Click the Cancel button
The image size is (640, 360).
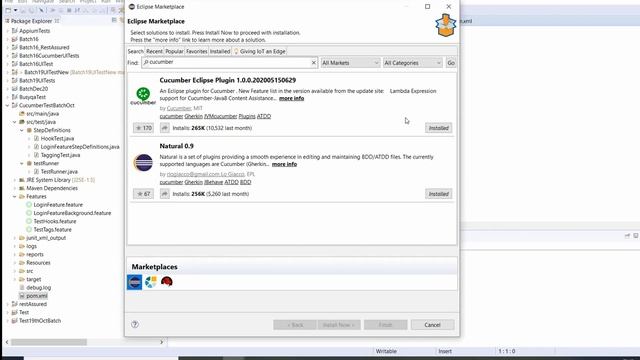click(x=432, y=325)
